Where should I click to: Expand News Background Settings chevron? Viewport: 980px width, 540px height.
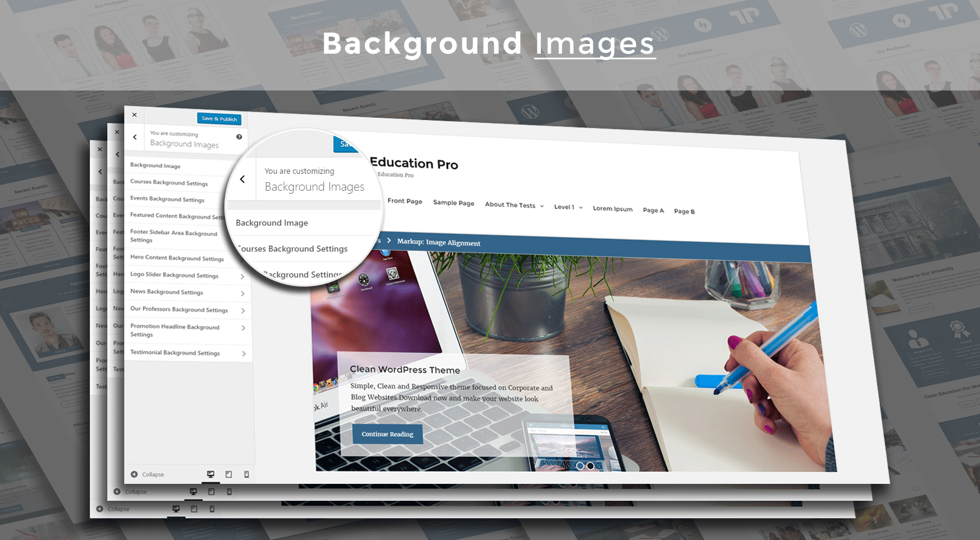pyautogui.click(x=242, y=294)
